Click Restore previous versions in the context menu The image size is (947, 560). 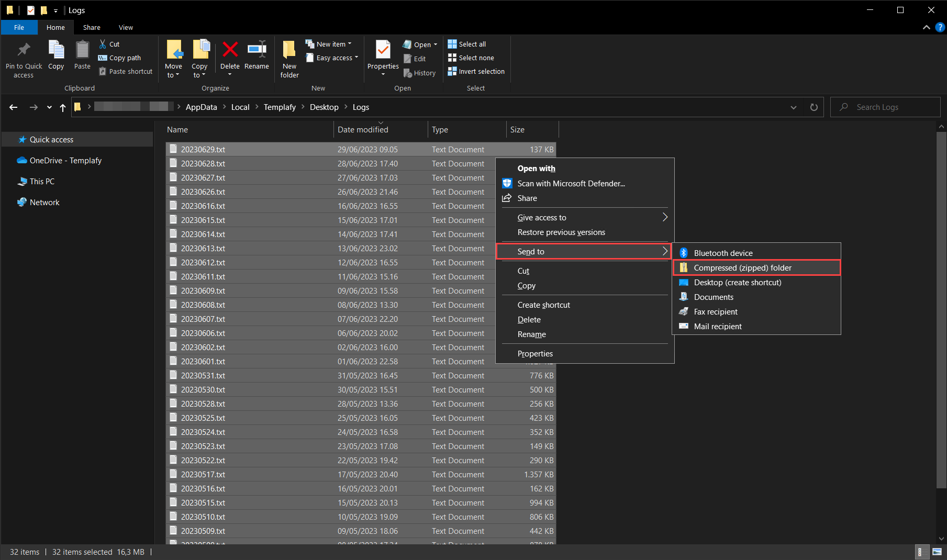pyautogui.click(x=561, y=232)
